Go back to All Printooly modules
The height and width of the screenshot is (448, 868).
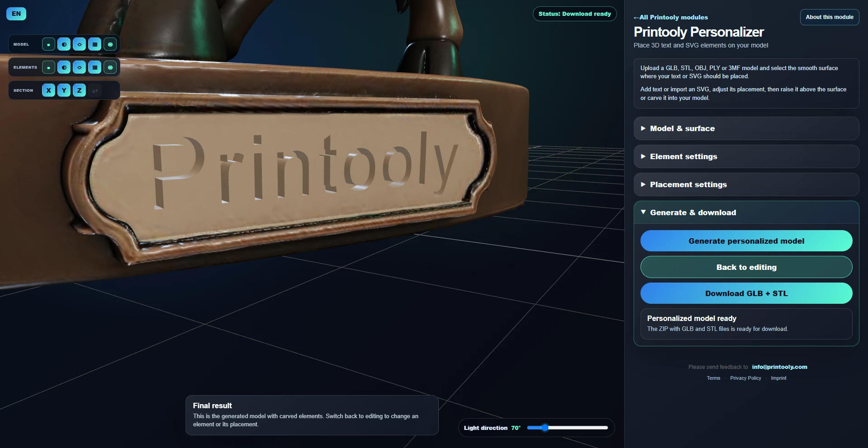[x=671, y=17]
